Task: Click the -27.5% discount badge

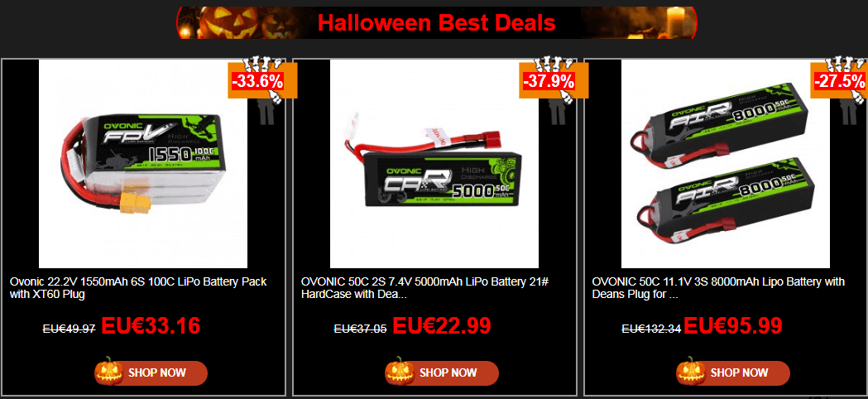Action: (x=840, y=81)
